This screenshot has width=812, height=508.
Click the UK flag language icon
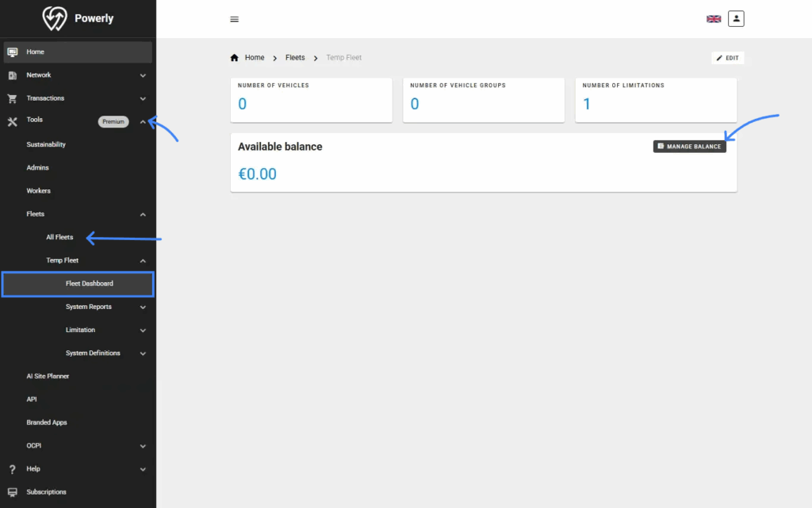coord(714,19)
